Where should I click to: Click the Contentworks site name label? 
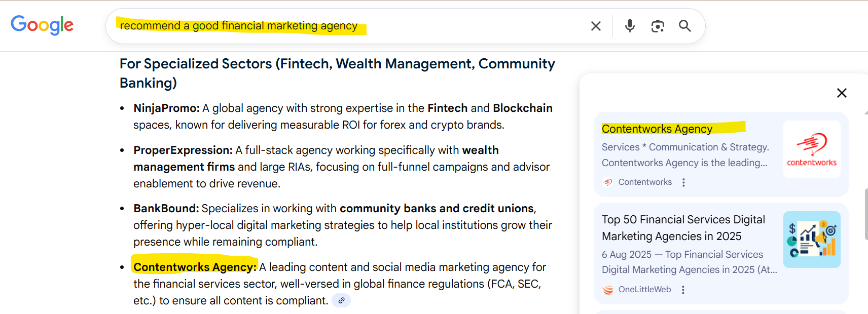(645, 182)
